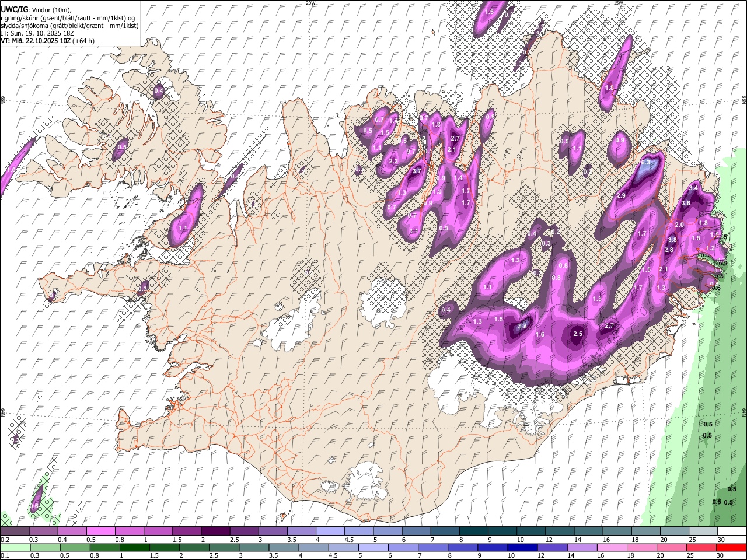This screenshot has width=747, height=560.
Task: Click the rigning/skúrir legend description line
Action: pos(68,17)
